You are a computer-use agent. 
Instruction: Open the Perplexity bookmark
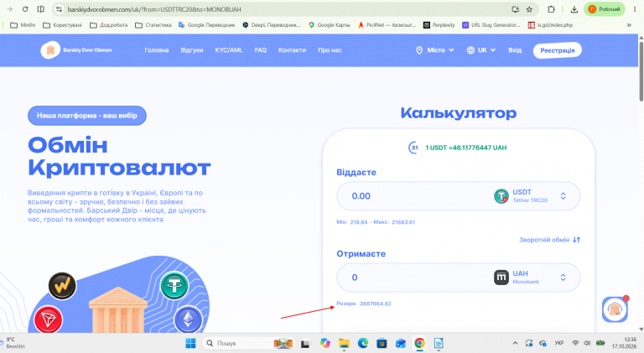pyautogui.click(x=439, y=25)
